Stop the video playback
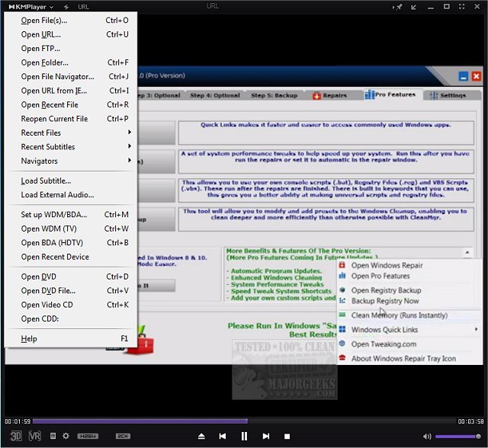Screen dimensions: 488x448 point(287,436)
